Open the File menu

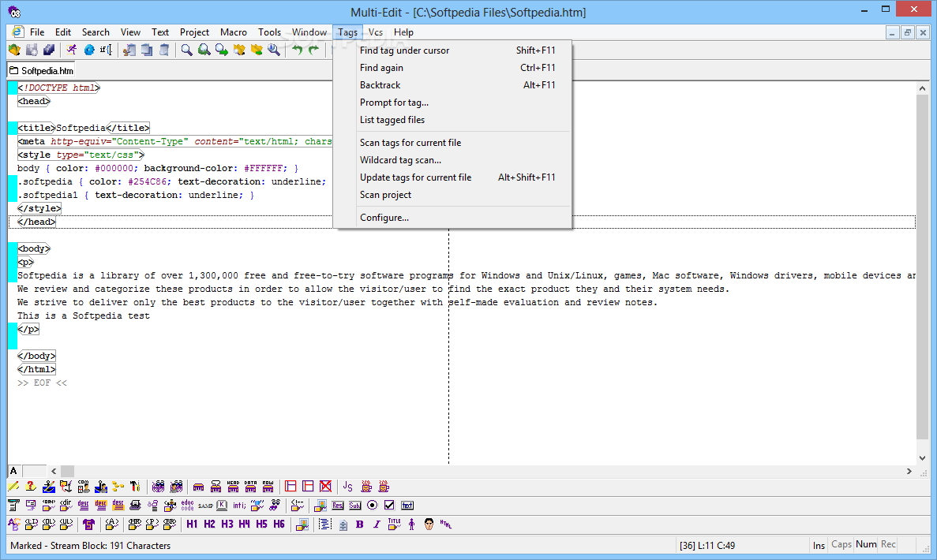(x=37, y=32)
